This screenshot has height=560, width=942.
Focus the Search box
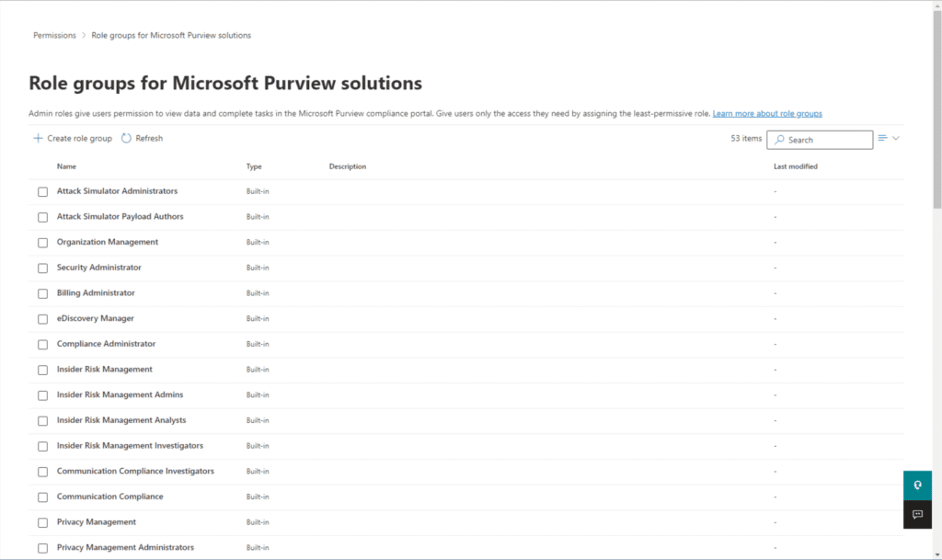[820, 140]
